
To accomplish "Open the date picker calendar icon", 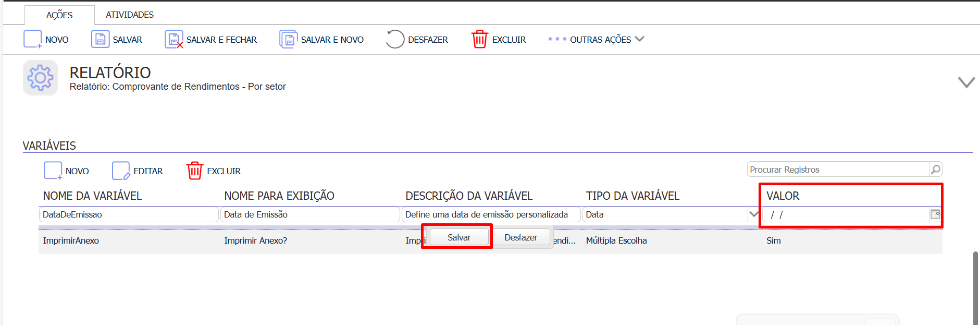I will click(935, 214).
